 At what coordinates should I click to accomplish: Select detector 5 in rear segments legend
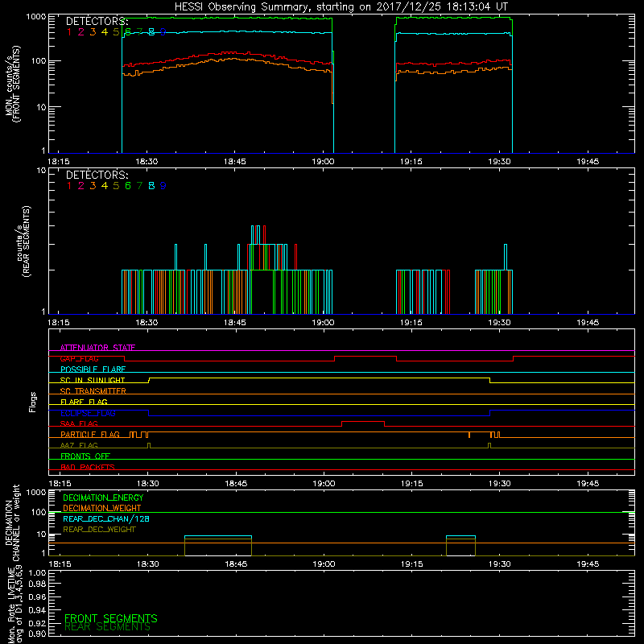116,186
